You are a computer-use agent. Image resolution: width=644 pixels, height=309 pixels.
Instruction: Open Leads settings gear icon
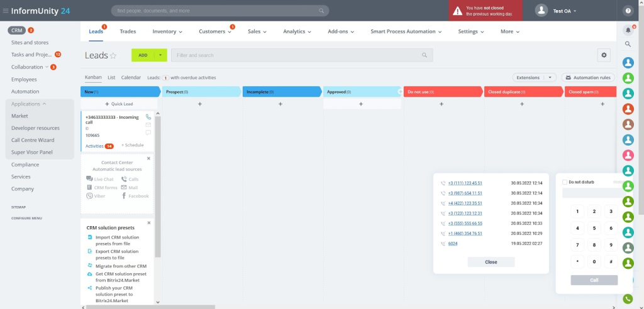(x=604, y=55)
